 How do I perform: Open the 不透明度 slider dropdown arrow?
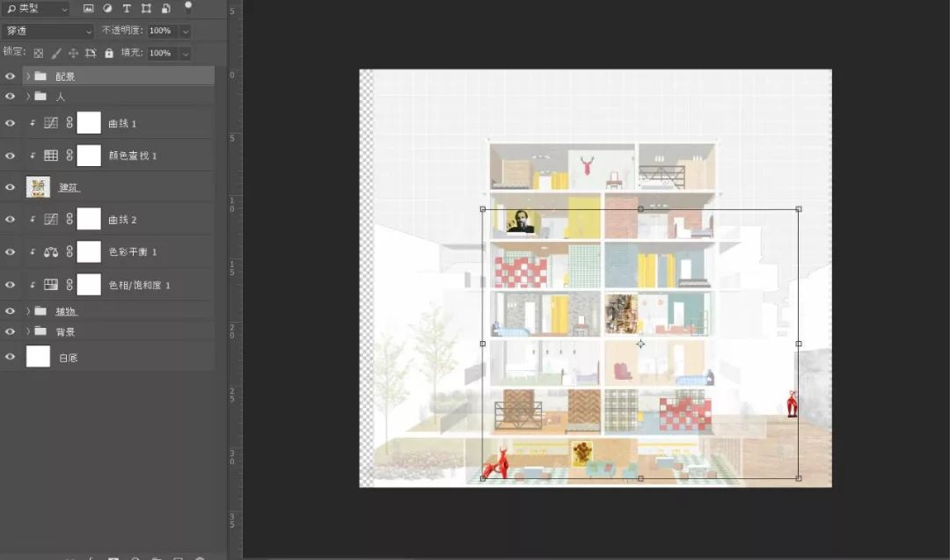(186, 31)
